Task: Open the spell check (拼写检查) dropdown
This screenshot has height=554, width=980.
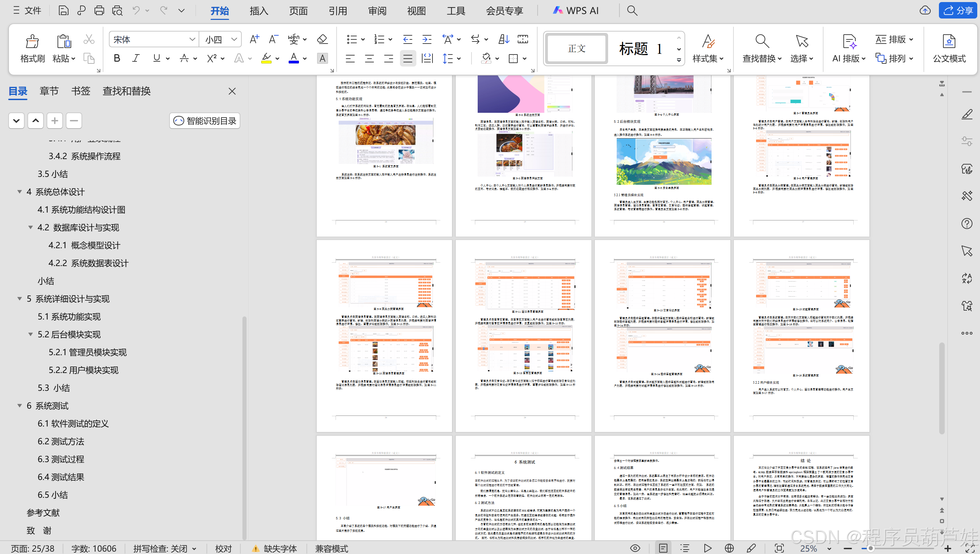Action: coord(194,549)
